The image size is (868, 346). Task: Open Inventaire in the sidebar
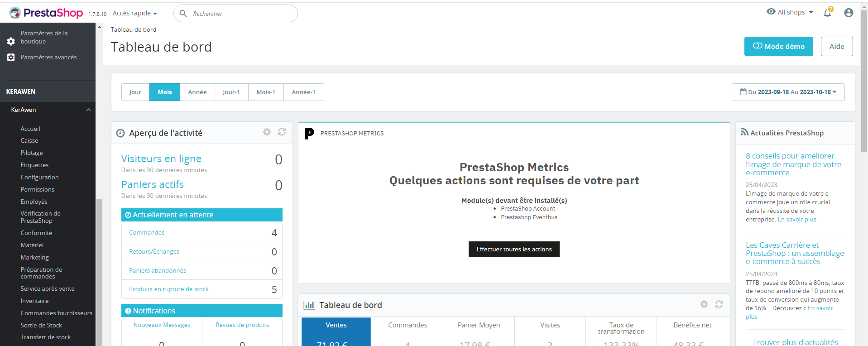coord(34,301)
